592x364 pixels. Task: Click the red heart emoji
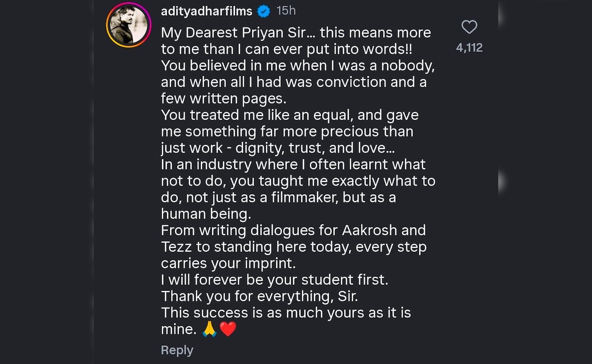[228, 329]
